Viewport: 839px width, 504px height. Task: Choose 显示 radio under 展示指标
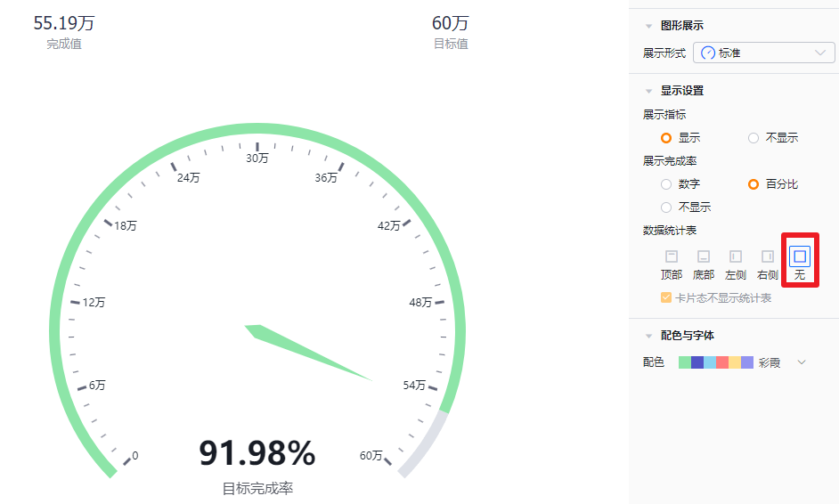(666, 138)
